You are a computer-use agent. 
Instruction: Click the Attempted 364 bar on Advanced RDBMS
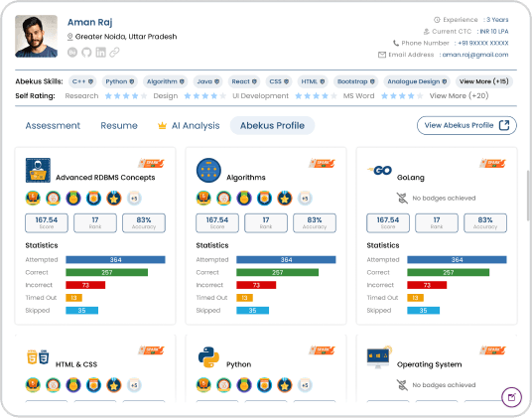coord(115,260)
